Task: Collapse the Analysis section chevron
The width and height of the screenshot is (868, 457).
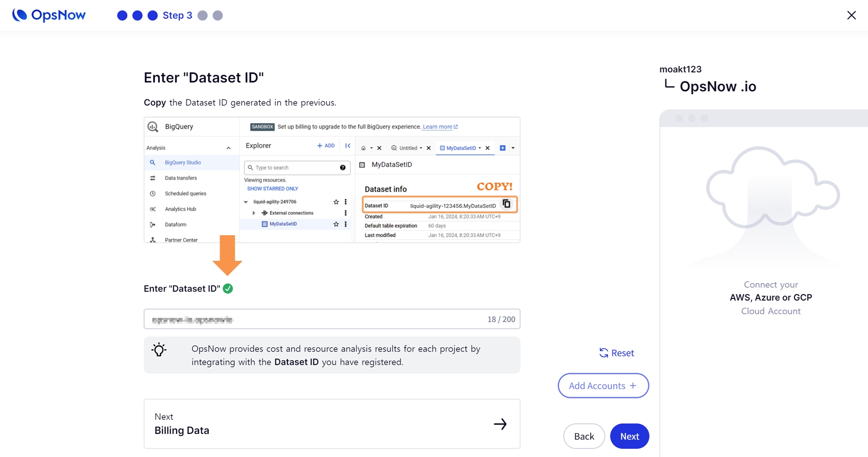Action: pos(228,148)
